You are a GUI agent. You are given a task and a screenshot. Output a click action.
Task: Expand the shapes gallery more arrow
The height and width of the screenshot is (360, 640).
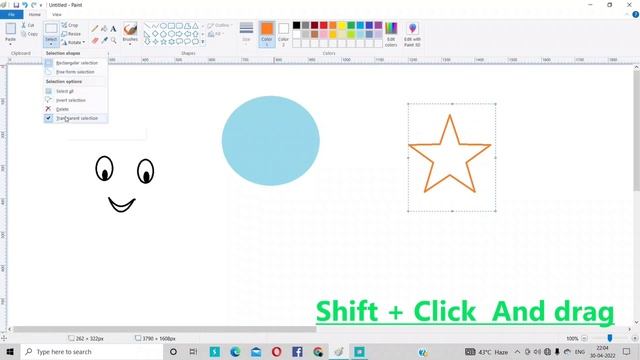(203, 42)
